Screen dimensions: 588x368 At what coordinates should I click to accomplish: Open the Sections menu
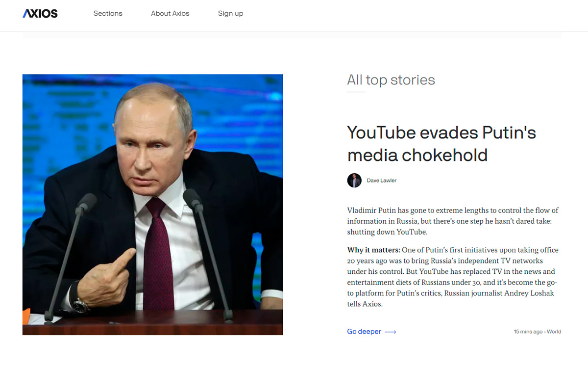[108, 13]
